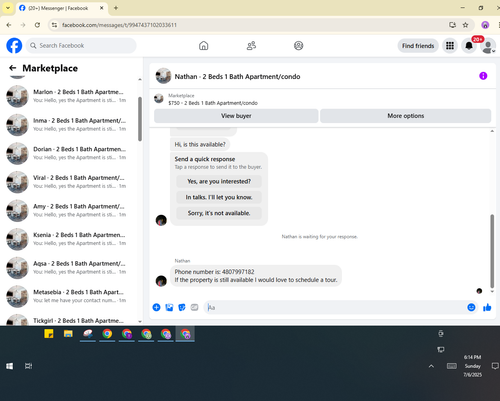Open Inma's 2 Beds 1 Bath conversation

coord(69,125)
